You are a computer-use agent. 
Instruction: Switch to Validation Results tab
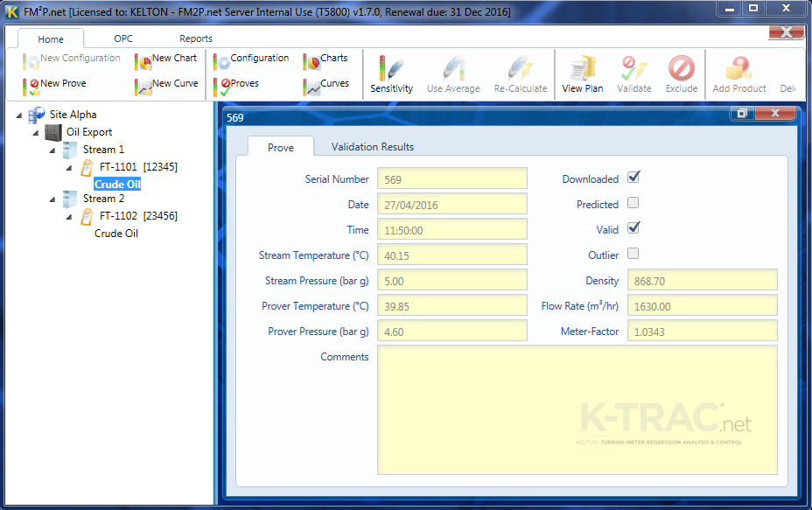[x=373, y=147]
